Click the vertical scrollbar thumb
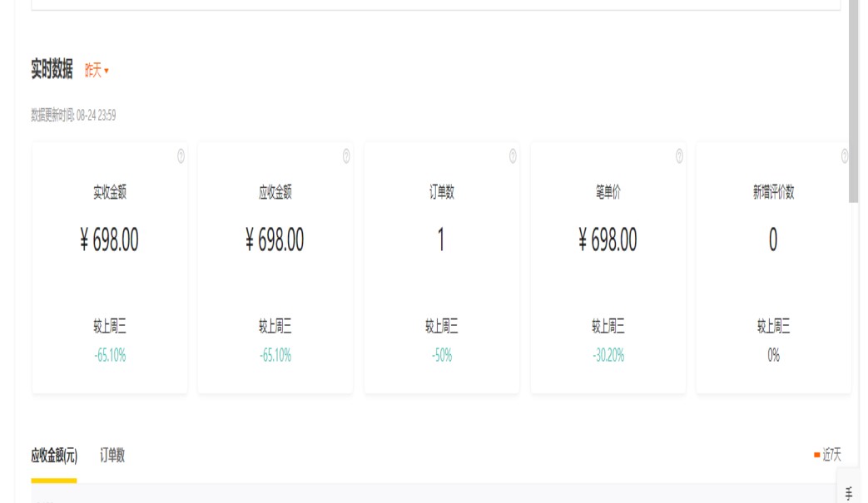The width and height of the screenshot is (868, 503). click(x=853, y=100)
